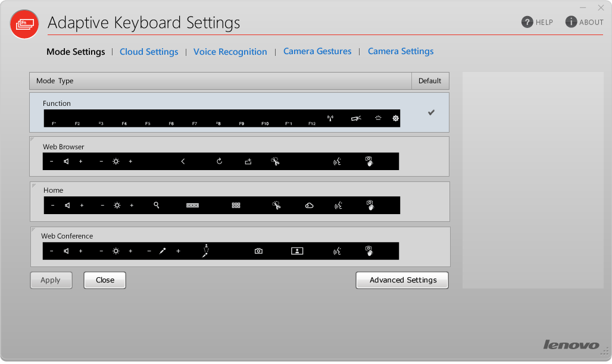Click the snipping scissors icon in Home row
The image size is (612, 364).
tap(276, 205)
